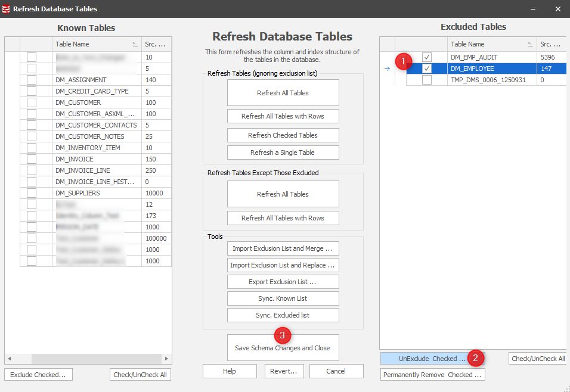
Task: Sort Known Tables by the Src. column header
Action: pyautogui.click(x=156, y=44)
